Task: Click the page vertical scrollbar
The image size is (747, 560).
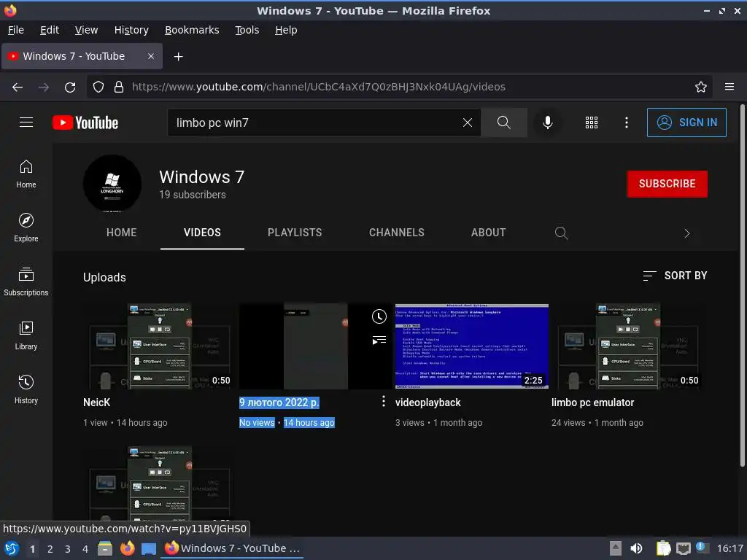Action: click(742, 286)
